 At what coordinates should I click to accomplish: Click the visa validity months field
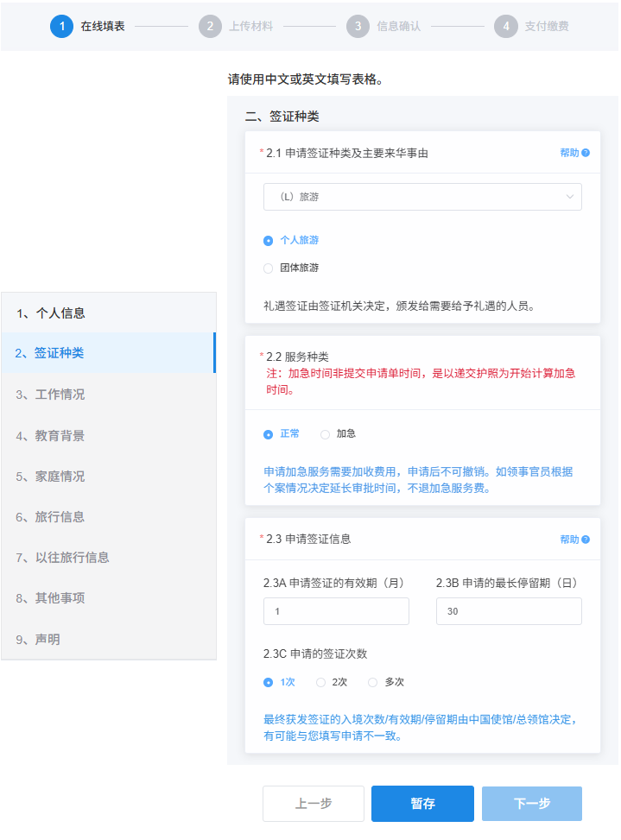(336, 611)
